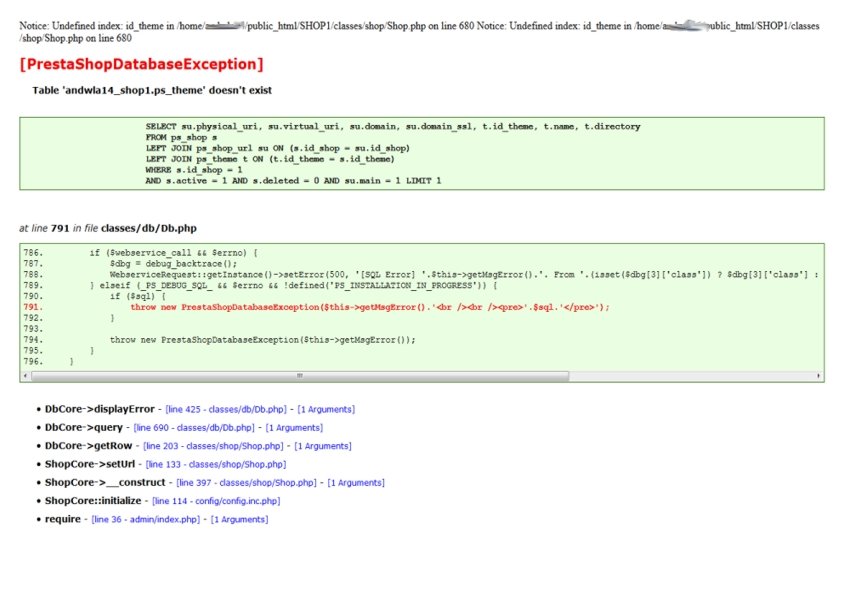Click the code box horizontal scrollbar thumb

pos(300,376)
